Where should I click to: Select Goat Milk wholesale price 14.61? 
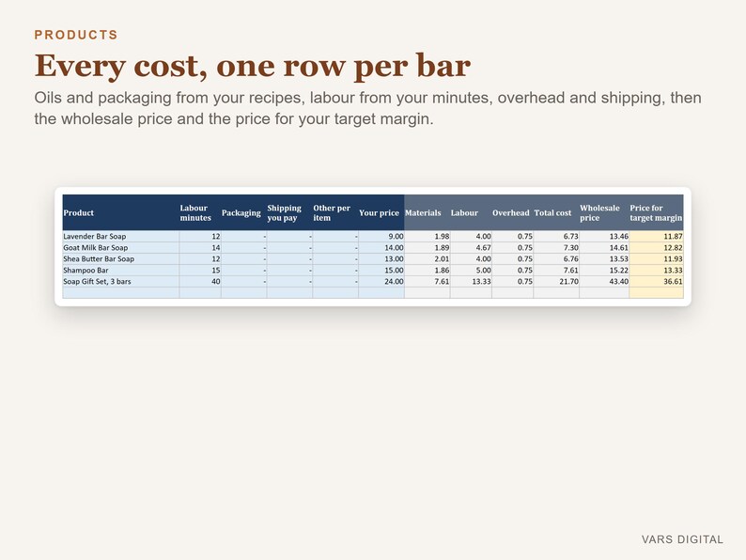[x=604, y=248]
